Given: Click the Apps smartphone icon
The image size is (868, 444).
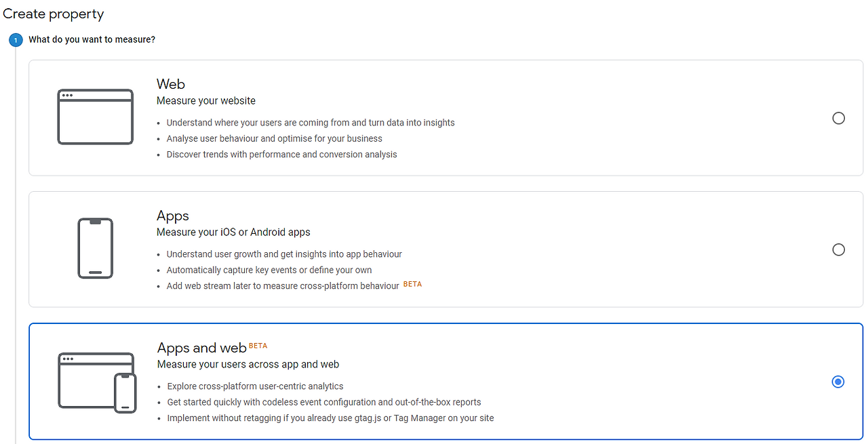Looking at the screenshot, I should pyautogui.click(x=95, y=248).
